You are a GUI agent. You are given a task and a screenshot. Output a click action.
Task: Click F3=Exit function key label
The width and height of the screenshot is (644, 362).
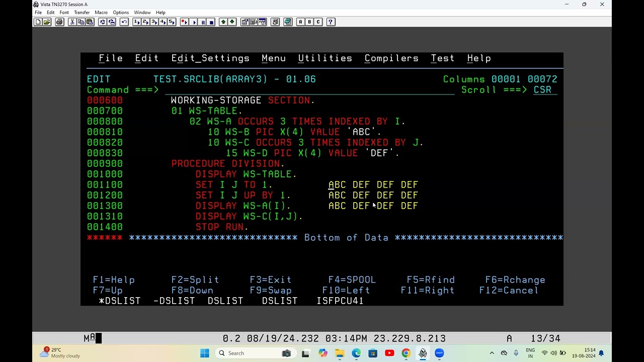coord(271,280)
